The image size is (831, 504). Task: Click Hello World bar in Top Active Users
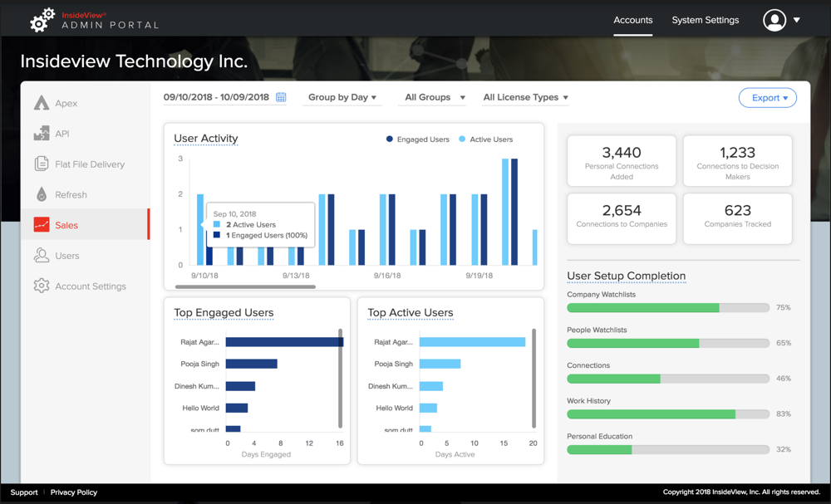click(428, 408)
